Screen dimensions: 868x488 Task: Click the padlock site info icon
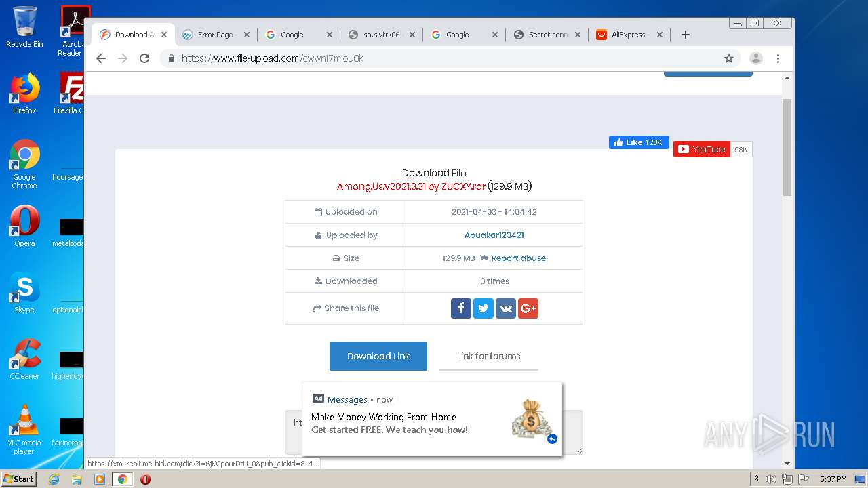(x=172, y=58)
